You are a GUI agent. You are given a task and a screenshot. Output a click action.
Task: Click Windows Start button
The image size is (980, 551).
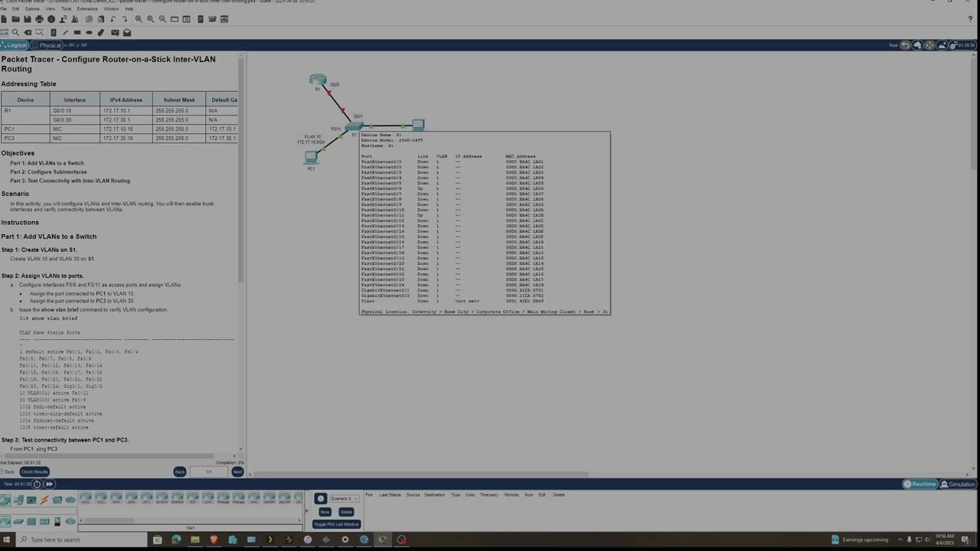(6, 540)
